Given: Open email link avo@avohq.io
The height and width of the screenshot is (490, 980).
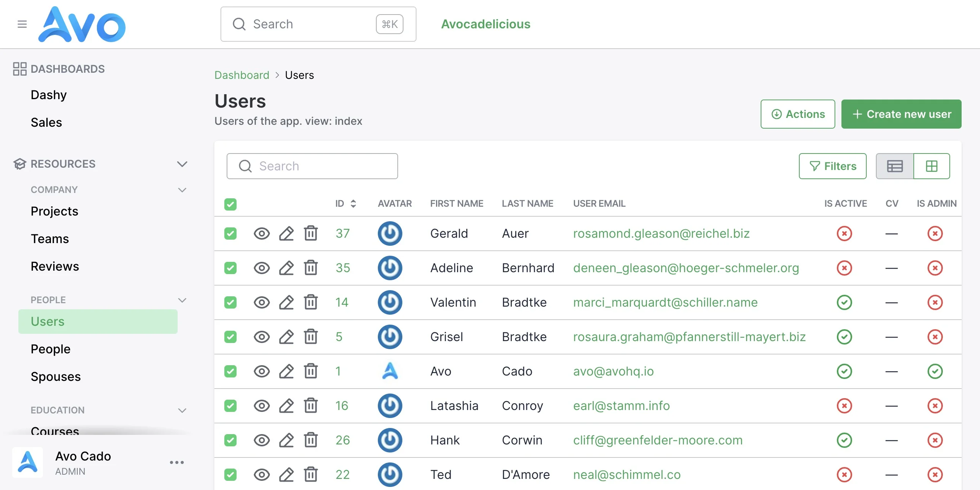Looking at the screenshot, I should (x=613, y=371).
